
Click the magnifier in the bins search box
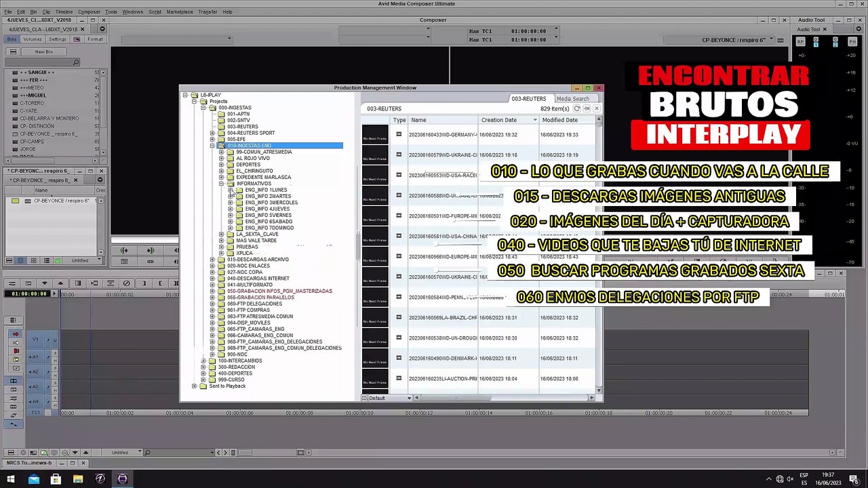point(76,62)
